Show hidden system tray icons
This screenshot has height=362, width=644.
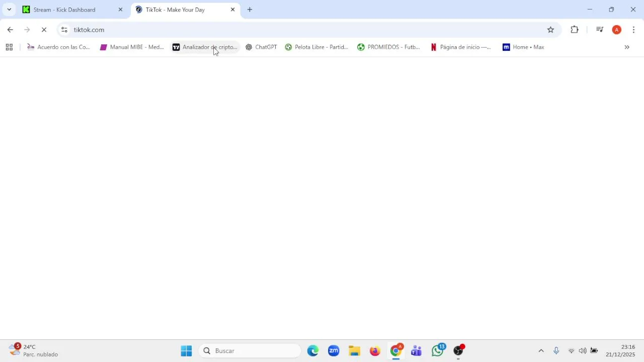pos(541,351)
